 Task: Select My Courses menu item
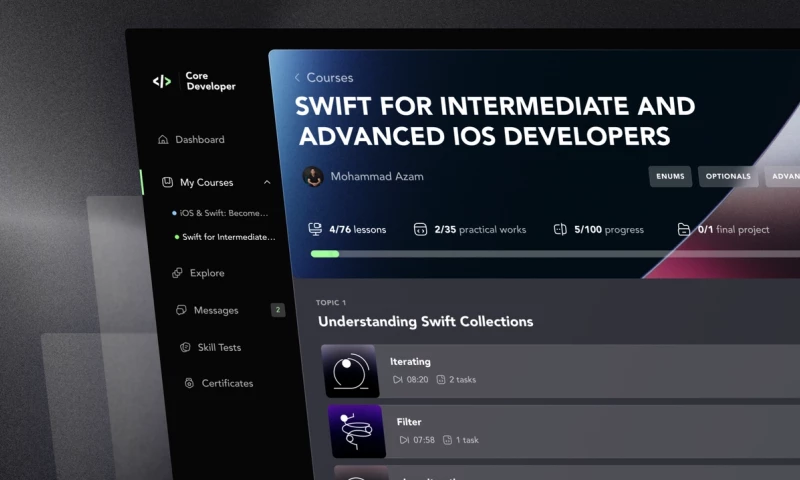tap(207, 182)
